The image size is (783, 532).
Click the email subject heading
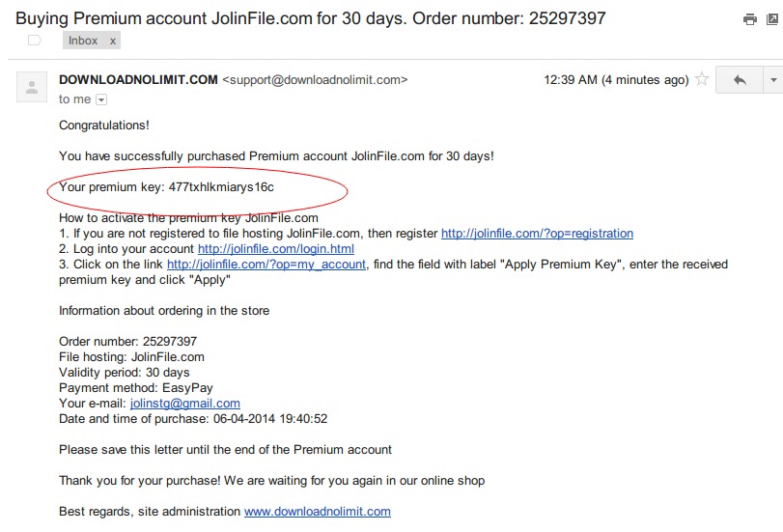311,18
